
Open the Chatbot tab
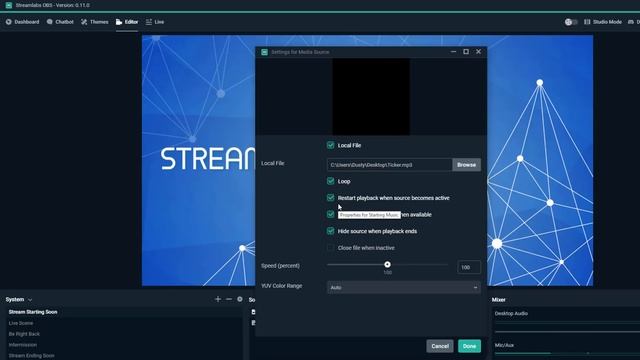pyautogui.click(x=60, y=22)
